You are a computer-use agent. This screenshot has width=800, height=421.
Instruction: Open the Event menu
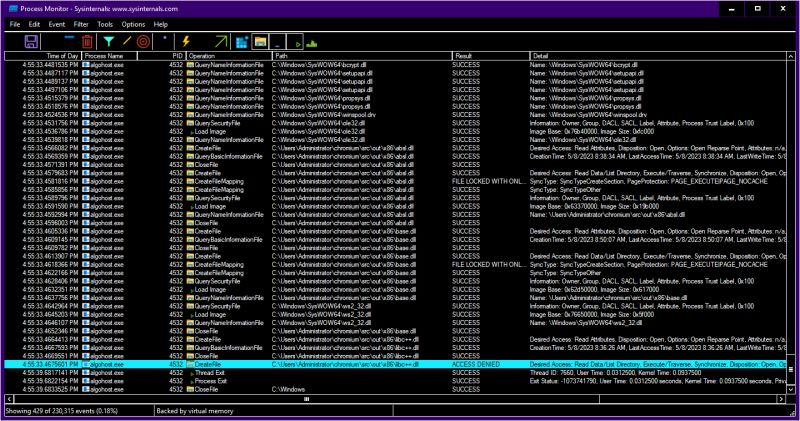pos(57,24)
